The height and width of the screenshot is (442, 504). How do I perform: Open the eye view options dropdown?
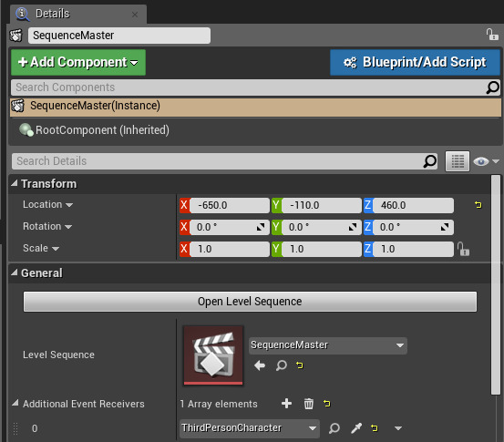[486, 161]
